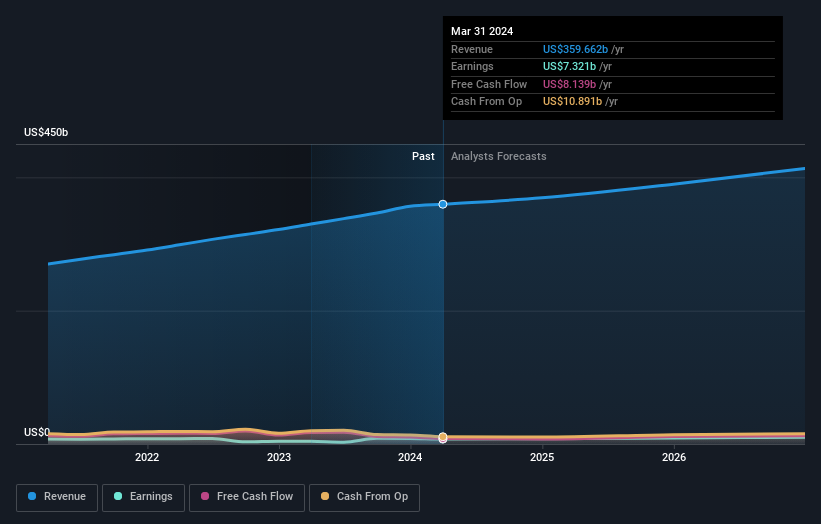Click the 'Revenue' row label in tooltip
This screenshot has width=821, height=524.
click(x=472, y=49)
